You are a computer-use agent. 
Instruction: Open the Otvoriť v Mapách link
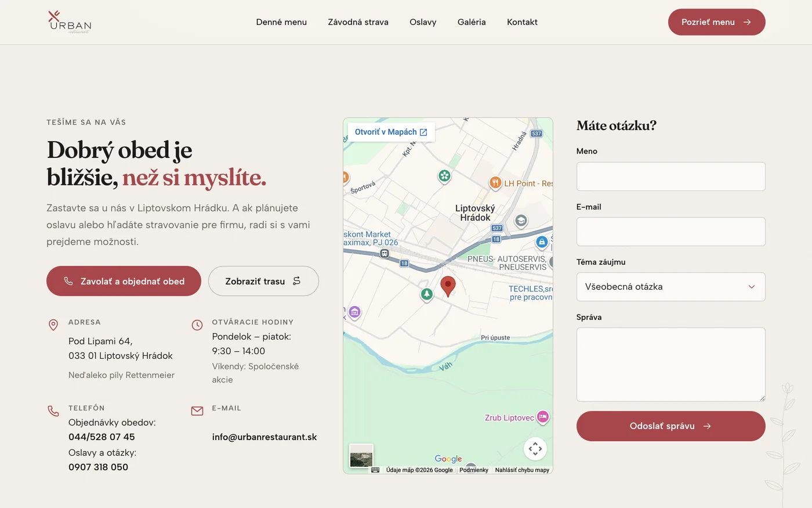pyautogui.click(x=391, y=132)
